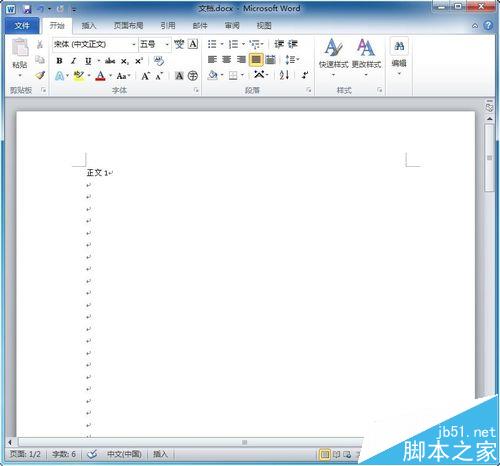500x466 pixels.
Task: Click the Clear Formatting eraser icon
Action: point(159,60)
